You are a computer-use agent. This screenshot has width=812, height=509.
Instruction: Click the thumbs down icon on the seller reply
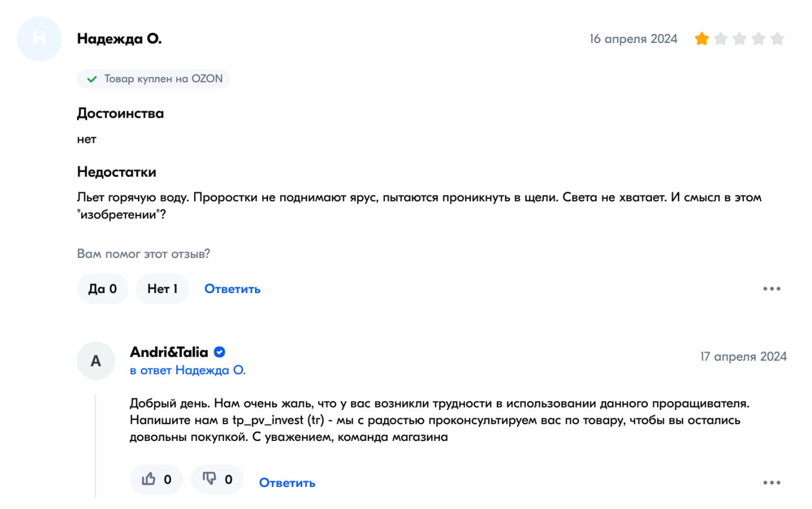pyautogui.click(x=211, y=479)
